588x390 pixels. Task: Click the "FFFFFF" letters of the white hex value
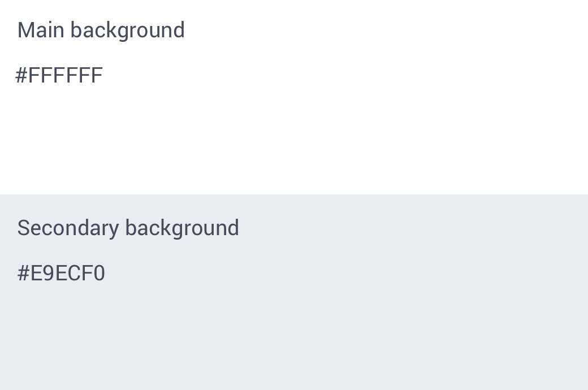tap(65, 75)
